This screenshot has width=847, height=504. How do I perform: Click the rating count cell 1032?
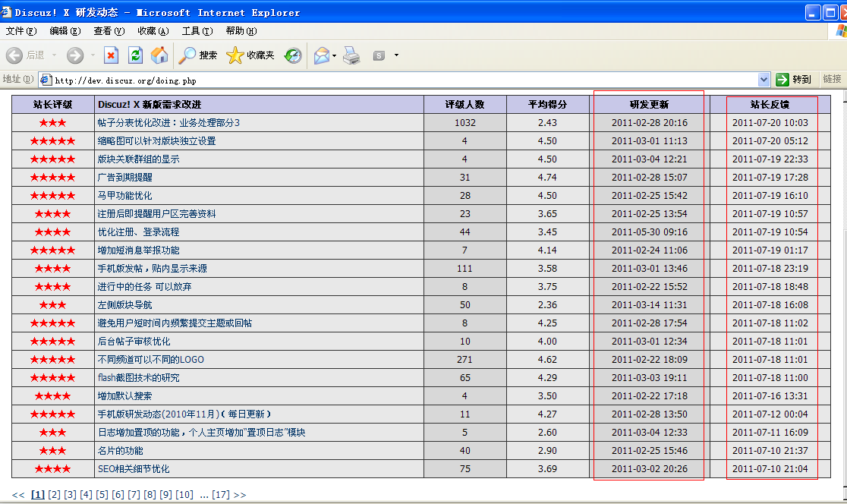click(x=465, y=123)
